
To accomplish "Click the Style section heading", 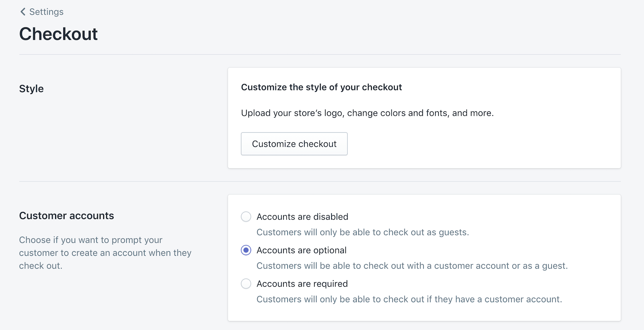I will click(31, 89).
